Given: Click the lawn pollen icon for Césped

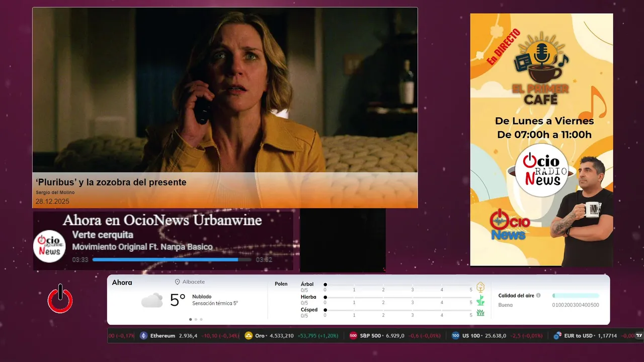Looking at the screenshot, I should pos(480,313).
